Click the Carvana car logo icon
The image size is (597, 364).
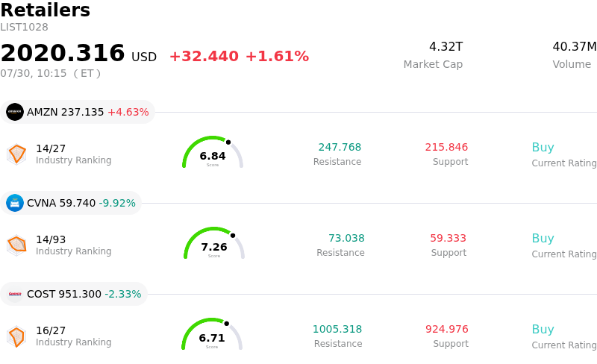tap(15, 203)
